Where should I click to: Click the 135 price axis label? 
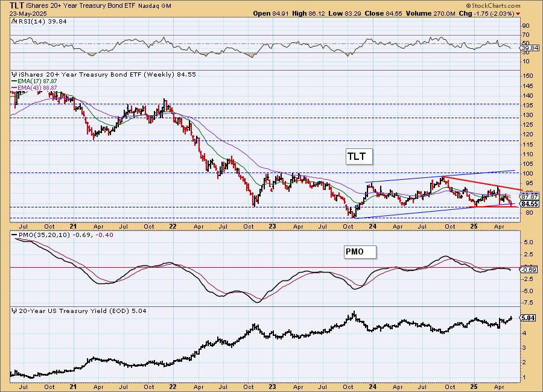528,106
